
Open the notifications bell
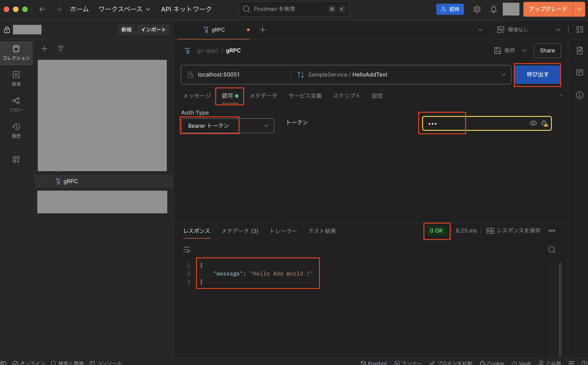point(493,9)
